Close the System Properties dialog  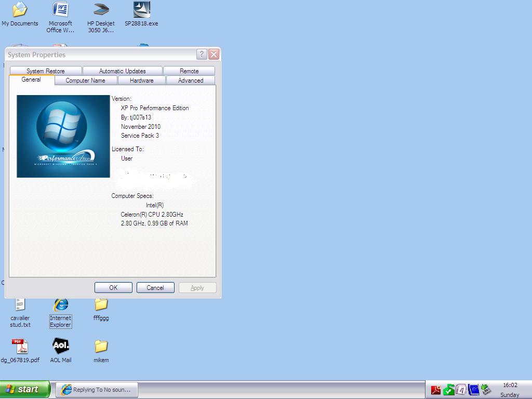pyautogui.click(x=214, y=54)
